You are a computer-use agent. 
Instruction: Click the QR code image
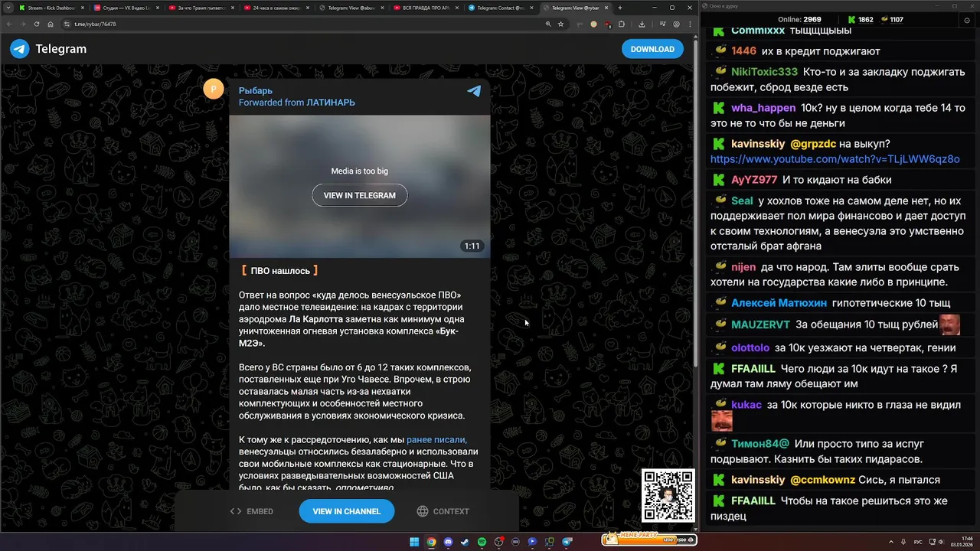click(668, 496)
